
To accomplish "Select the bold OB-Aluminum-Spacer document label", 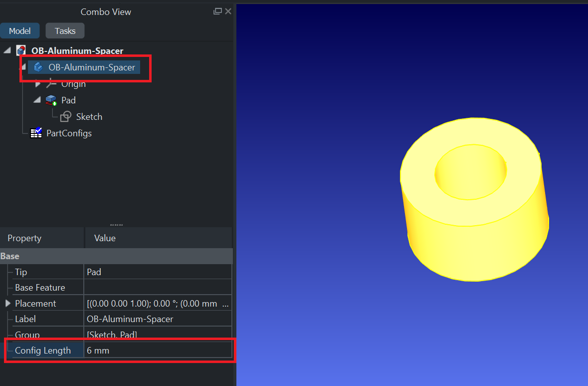I will (77, 51).
